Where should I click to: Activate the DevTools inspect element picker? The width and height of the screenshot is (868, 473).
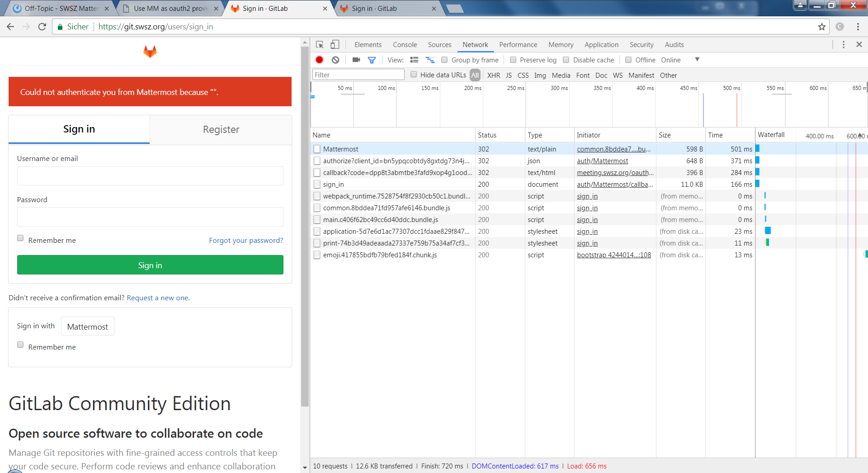320,44
